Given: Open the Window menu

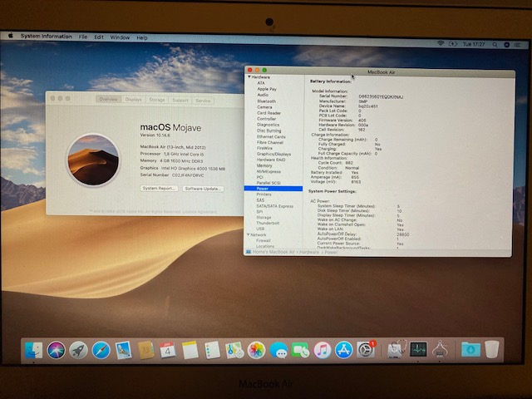Looking at the screenshot, I should coord(120,37).
